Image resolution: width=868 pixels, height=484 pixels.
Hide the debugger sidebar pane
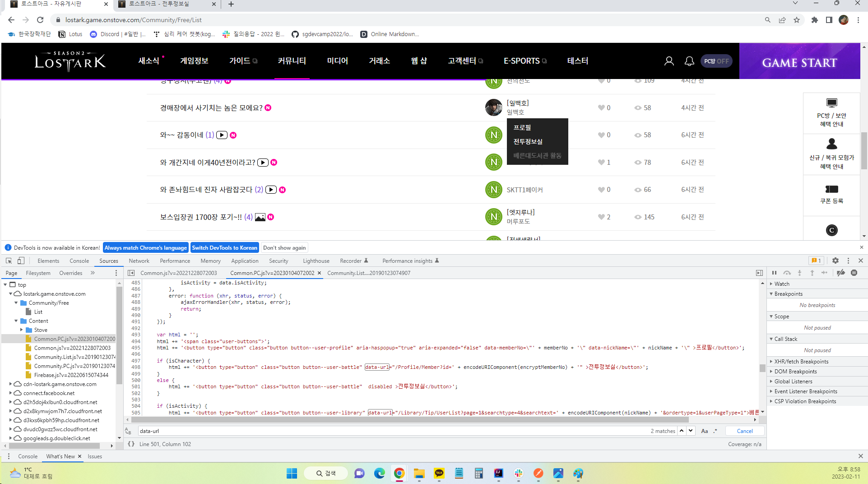tap(759, 273)
